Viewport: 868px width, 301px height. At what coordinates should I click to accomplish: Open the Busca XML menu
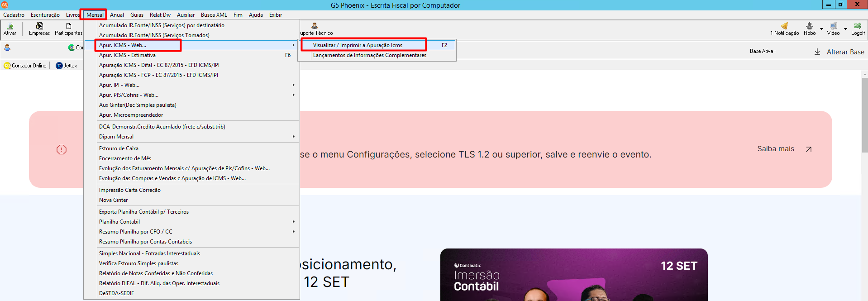(x=214, y=15)
